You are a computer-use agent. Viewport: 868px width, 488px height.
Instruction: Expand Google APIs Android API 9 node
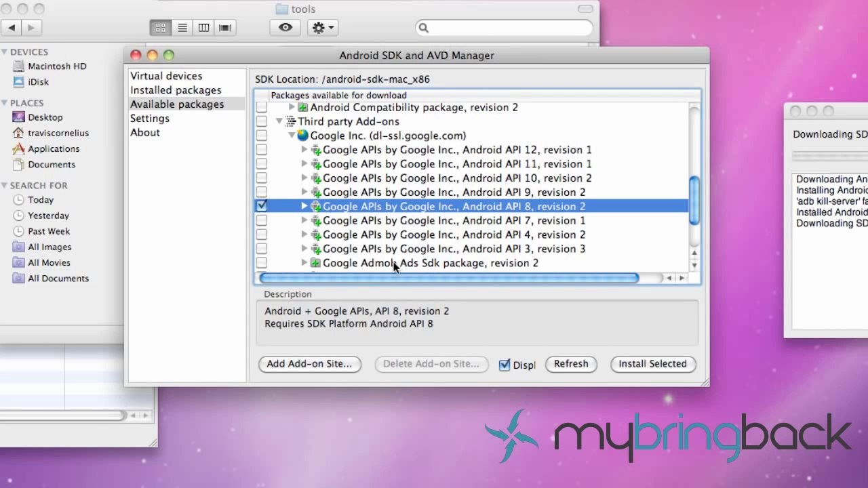pos(304,192)
